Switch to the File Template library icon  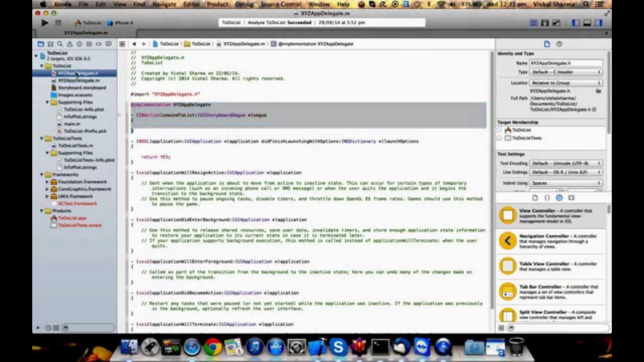pos(535,198)
